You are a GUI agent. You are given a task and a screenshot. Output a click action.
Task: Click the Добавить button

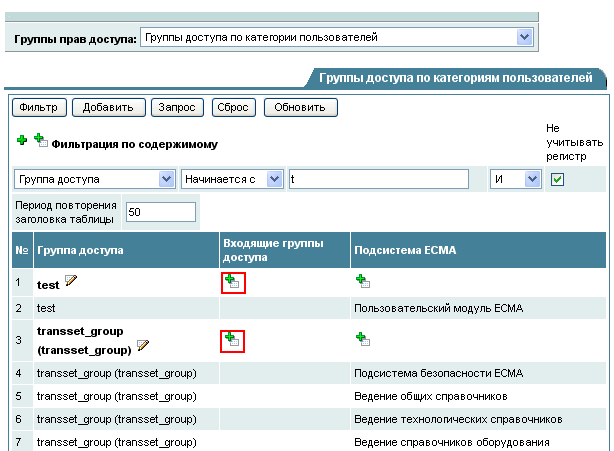click(108, 107)
